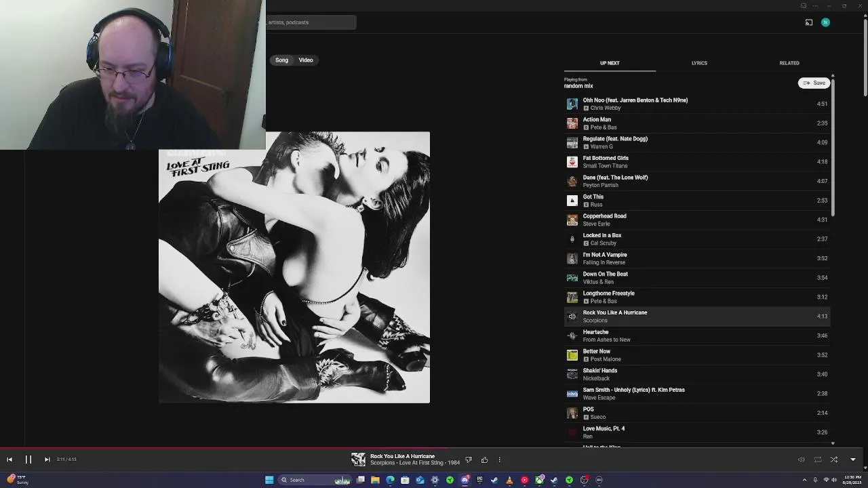Open Xbox app from taskbar

pyautogui.click(x=539, y=480)
